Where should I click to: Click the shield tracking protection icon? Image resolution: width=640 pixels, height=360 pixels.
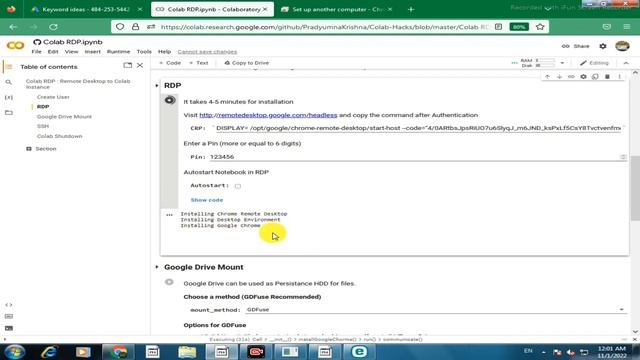click(120, 27)
